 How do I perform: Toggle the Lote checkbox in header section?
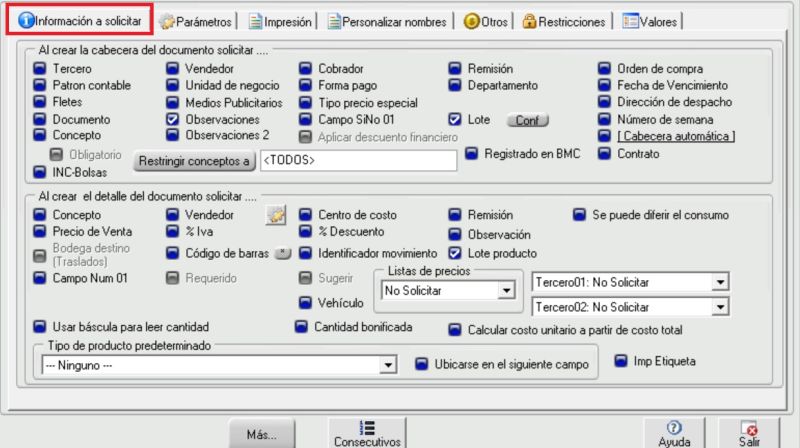pyautogui.click(x=455, y=119)
